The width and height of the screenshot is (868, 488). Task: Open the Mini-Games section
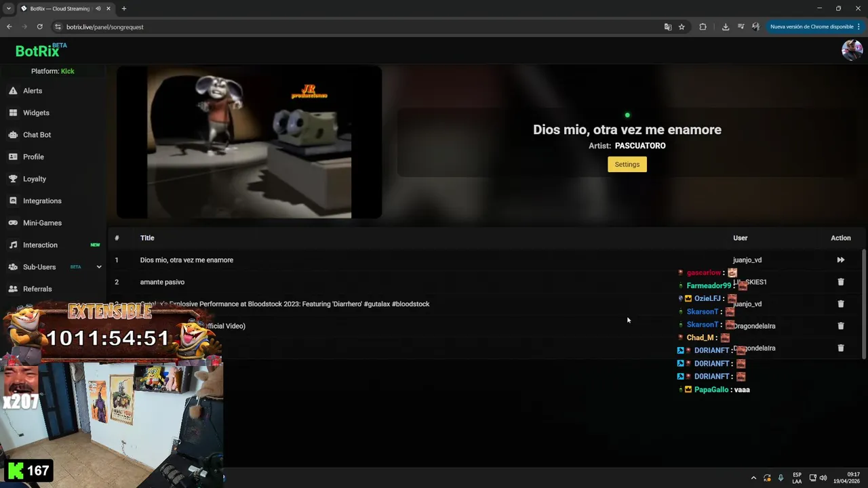(42, 223)
